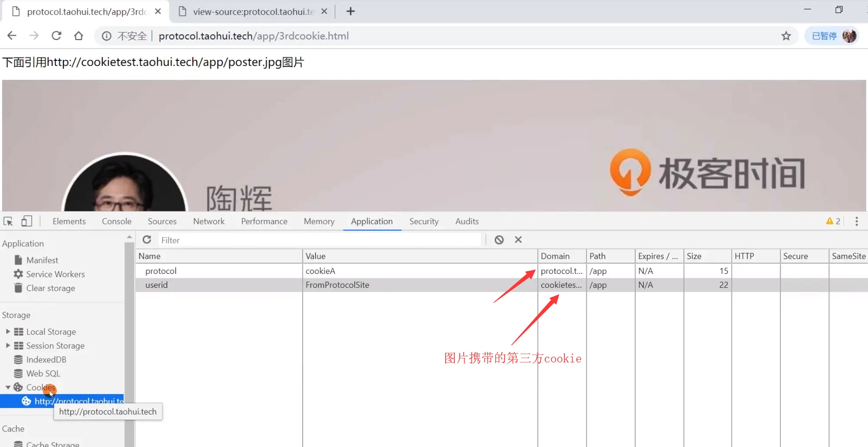Sort cookies by SameSite column header

(848, 256)
